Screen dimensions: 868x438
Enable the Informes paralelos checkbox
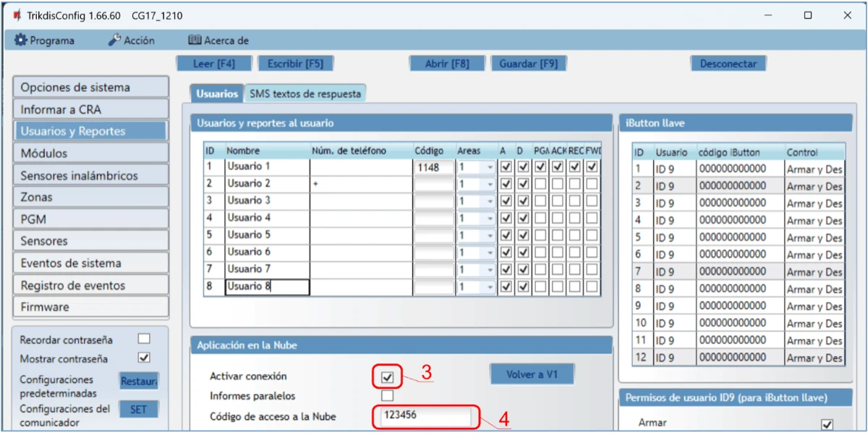click(388, 396)
